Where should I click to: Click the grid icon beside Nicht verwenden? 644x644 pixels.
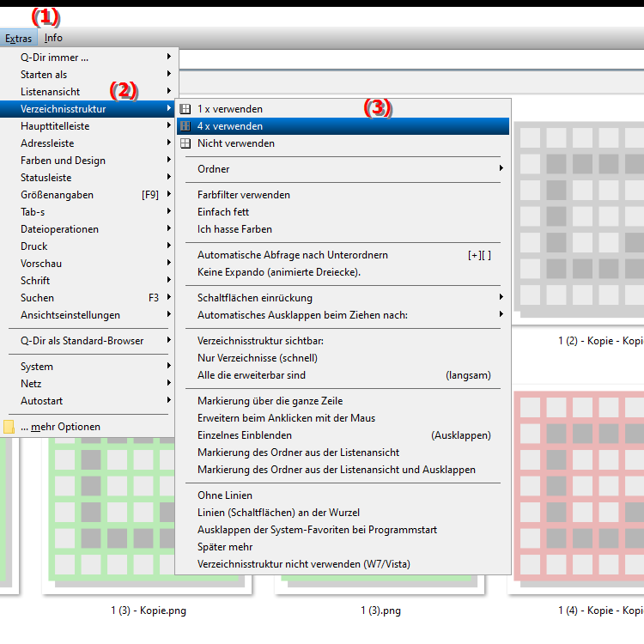[185, 143]
